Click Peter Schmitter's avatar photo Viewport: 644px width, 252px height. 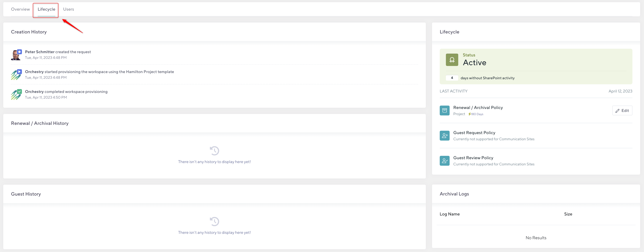[x=16, y=55]
